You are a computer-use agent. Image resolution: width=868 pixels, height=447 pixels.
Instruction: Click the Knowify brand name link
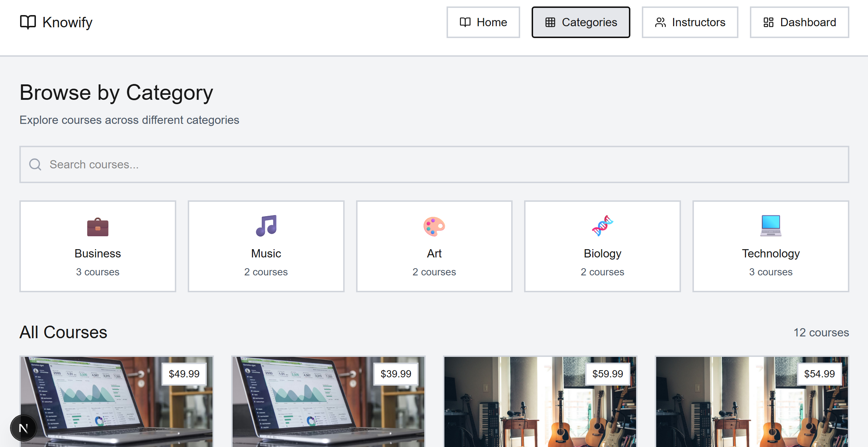(67, 22)
